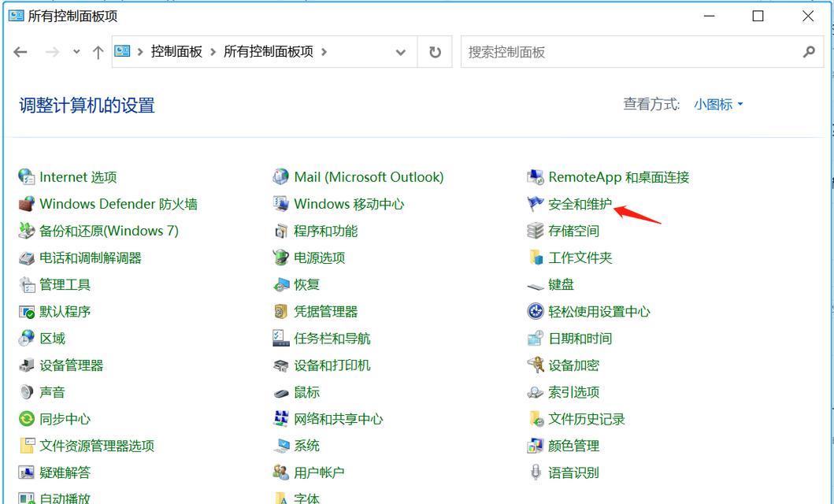The width and height of the screenshot is (834, 504).
Task: Open the 文件历史记录 link
Action: pyautogui.click(x=587, y=419)
